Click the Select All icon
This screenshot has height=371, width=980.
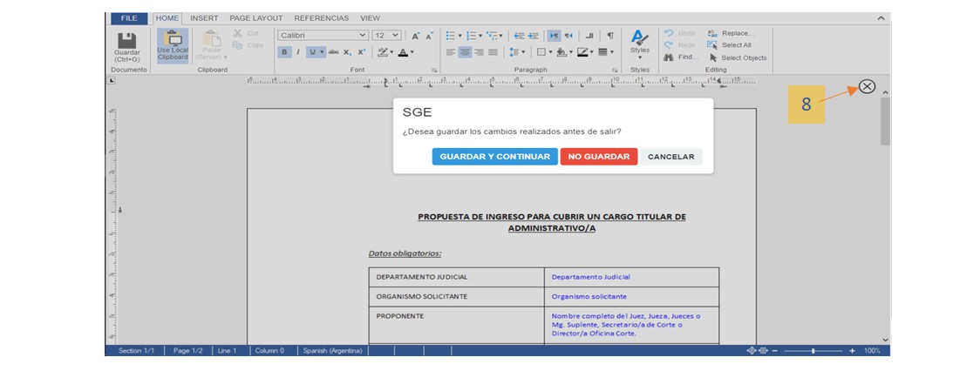tap(712, 45)
